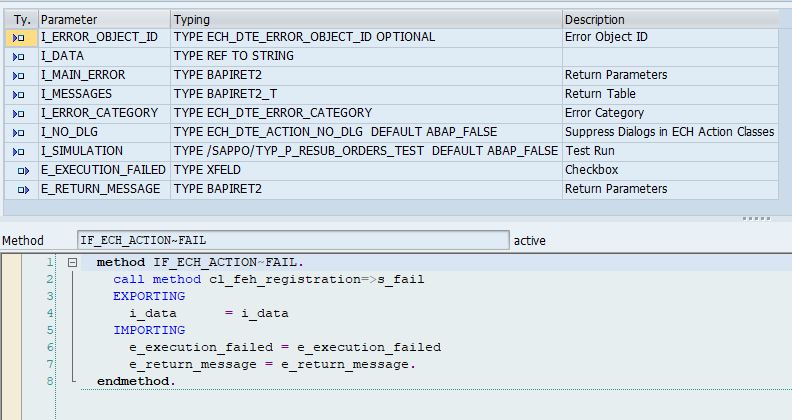Click typing TYPE /SAPPO/TYP_P_RESUB_ORDERS_TEST
The width and height of the screenshot is (792, 420).
299,151
